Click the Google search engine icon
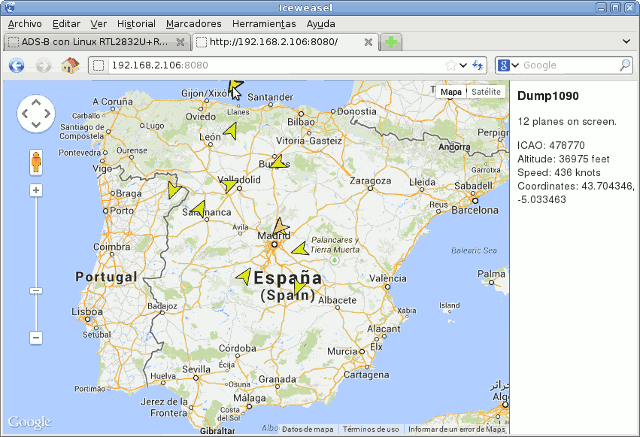640x437 pixels. [503, 65]
